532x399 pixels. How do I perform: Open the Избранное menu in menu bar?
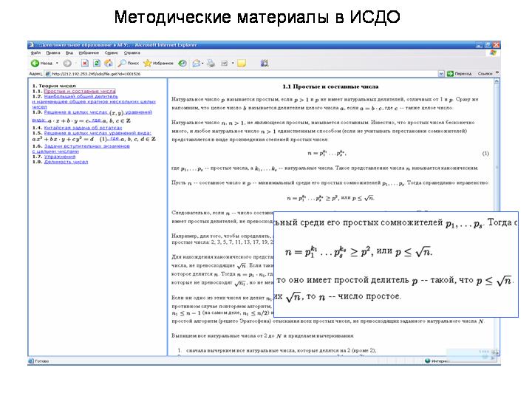pos(89,53)
